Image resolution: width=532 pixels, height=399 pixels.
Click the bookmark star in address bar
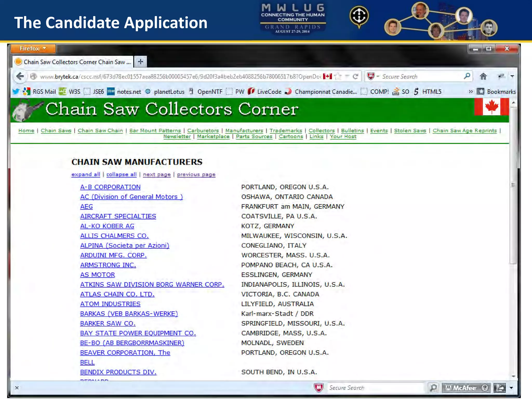[x=338, y=76]
